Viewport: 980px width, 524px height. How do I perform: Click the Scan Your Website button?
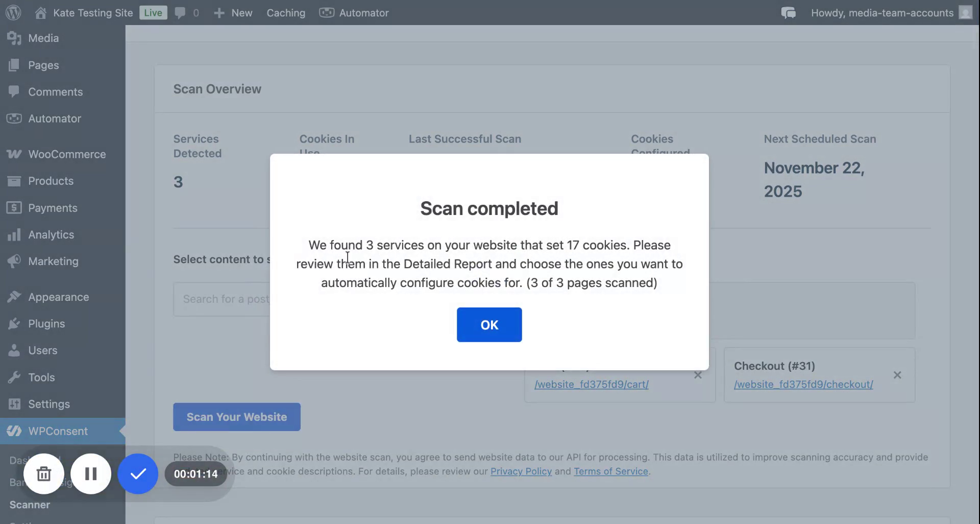pyautogui.click(x=236, y=417)
